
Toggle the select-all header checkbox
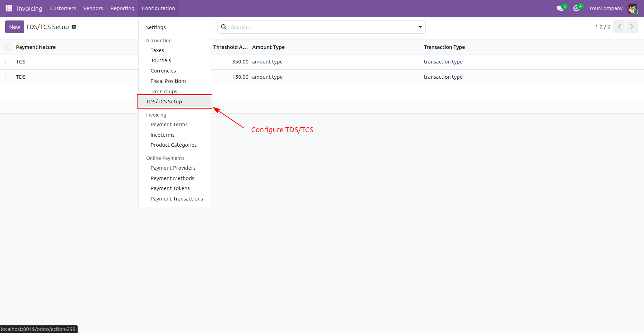pos(8,47)
